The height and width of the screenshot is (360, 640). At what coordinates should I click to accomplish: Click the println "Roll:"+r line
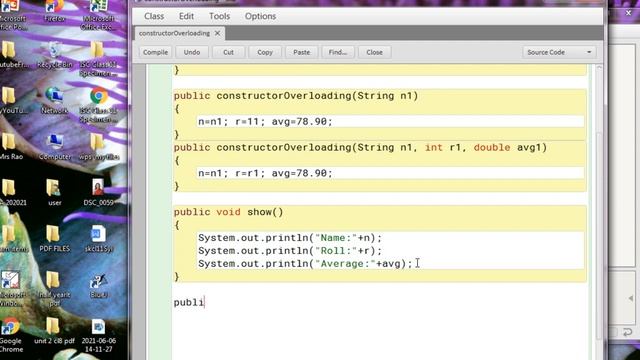click(x=290, y=251)
